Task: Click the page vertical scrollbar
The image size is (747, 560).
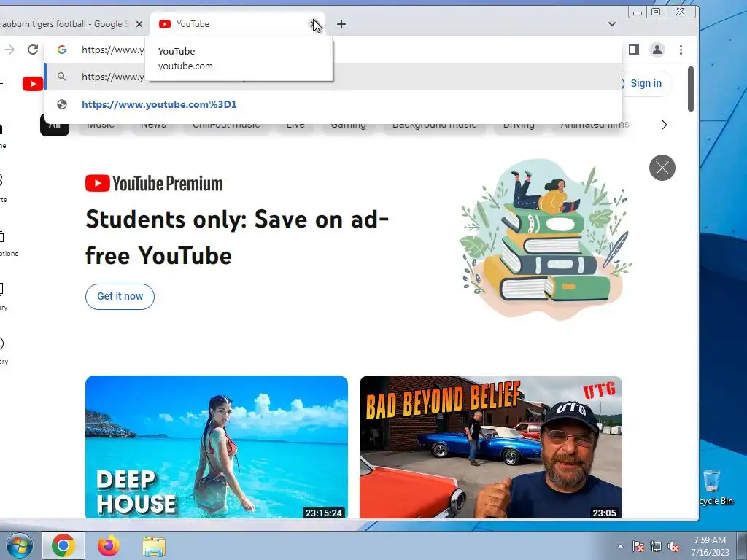Action: (x=690, y=89)
